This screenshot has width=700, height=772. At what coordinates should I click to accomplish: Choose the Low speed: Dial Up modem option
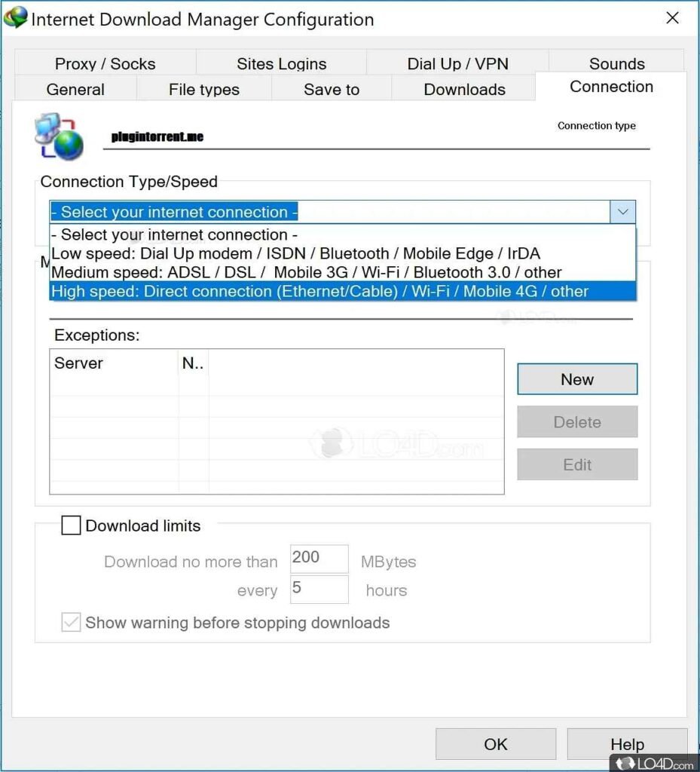tap(342, 253)
